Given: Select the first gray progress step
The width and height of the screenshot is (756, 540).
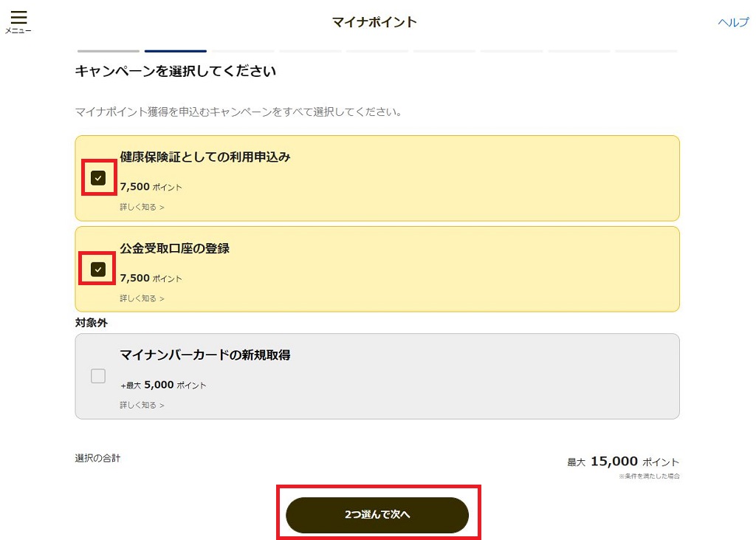Looking at the screenshot, I should [x=108, y=51].
